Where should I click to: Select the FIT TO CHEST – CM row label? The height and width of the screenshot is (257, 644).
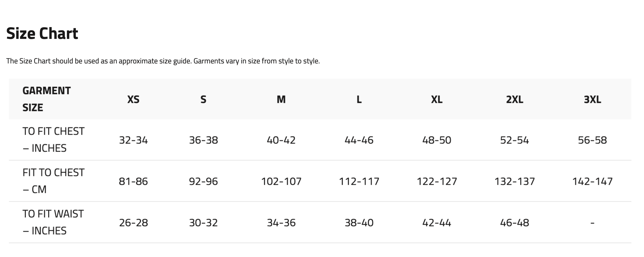[x=53, y=181]
